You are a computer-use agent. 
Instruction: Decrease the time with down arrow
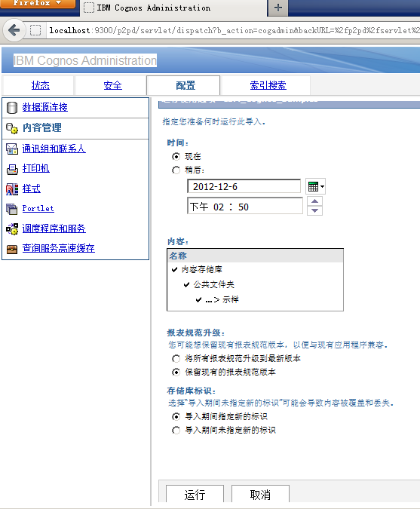[x=315, y=210]
